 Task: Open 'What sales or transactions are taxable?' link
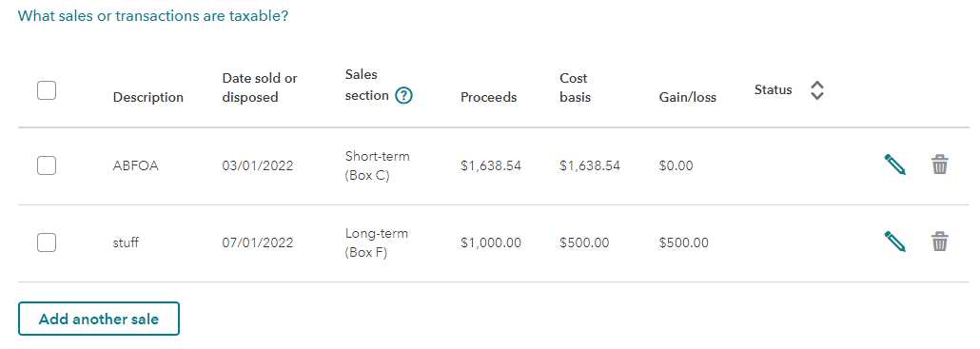[153, 16]
